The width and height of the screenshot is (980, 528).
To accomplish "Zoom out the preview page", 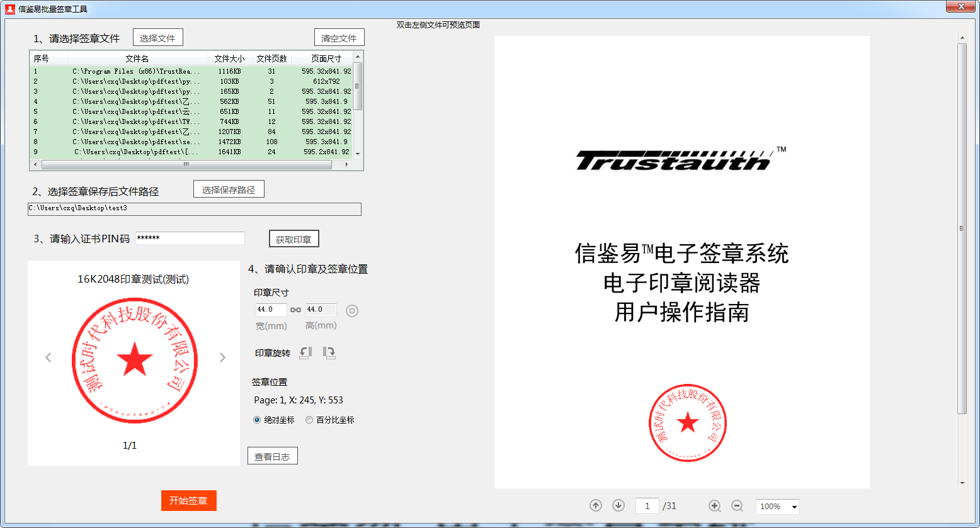I will 737,505.
